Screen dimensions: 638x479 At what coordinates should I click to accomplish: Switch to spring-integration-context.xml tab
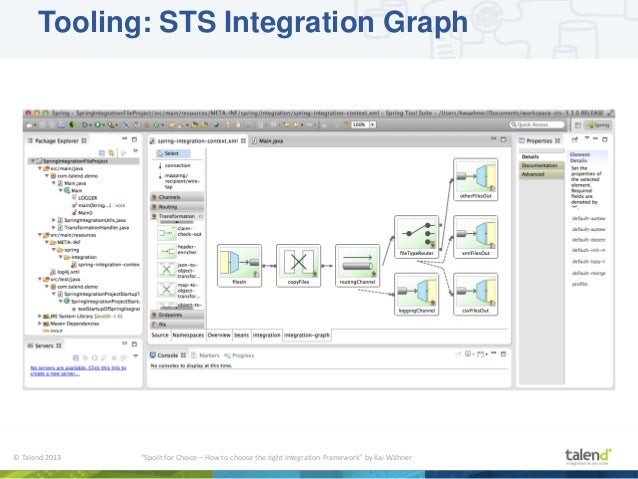click(198, 141)
